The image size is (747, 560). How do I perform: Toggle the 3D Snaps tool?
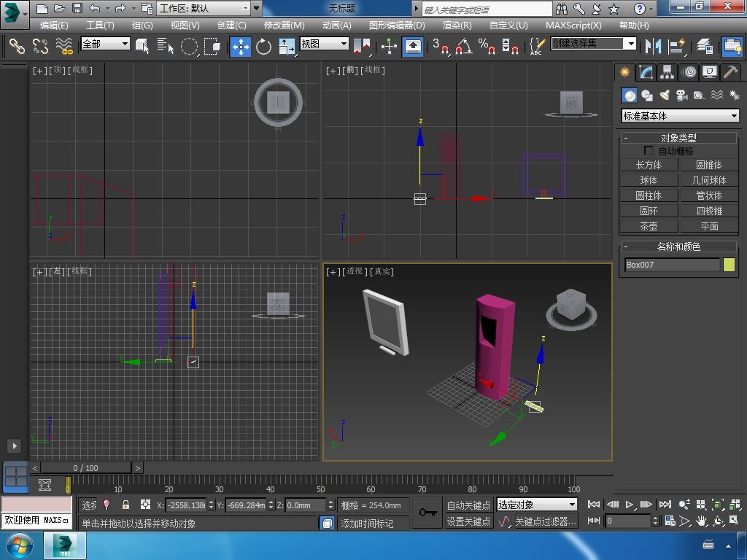441,46
